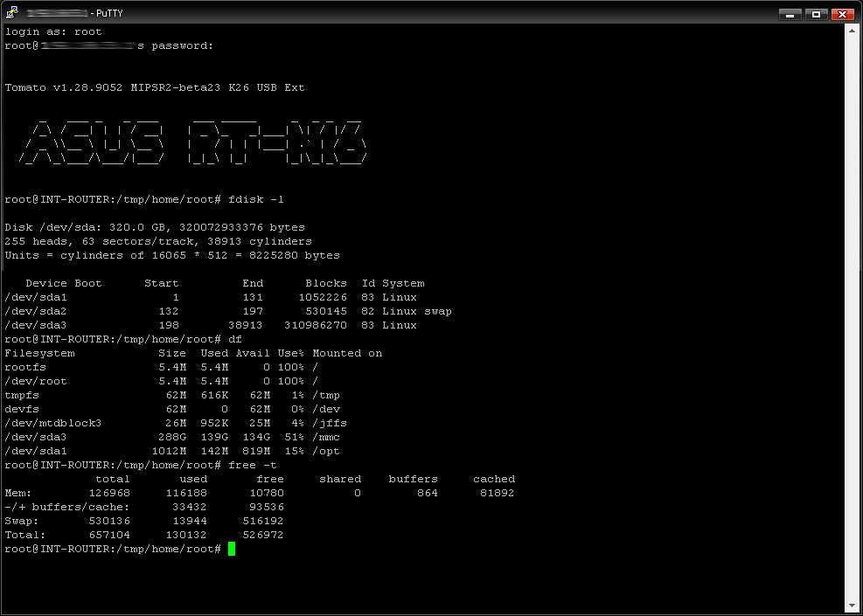Click the 'Mounted on' column header

pyautogui.click(x=347, y=354)
